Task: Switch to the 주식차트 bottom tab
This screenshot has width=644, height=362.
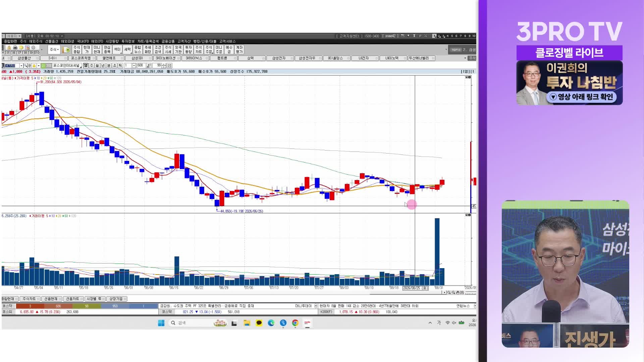Action: 29,299
